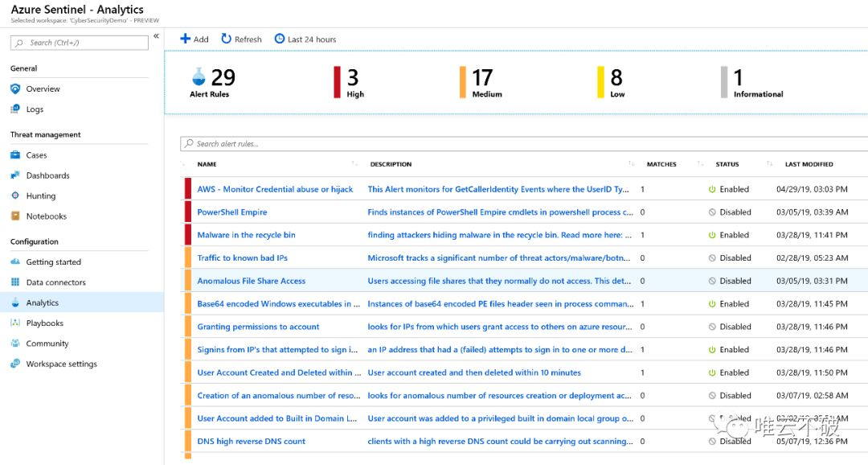Collapse the sidebar with the double chevron
This screenshot has width=868, height=465.
pos(156,36)
